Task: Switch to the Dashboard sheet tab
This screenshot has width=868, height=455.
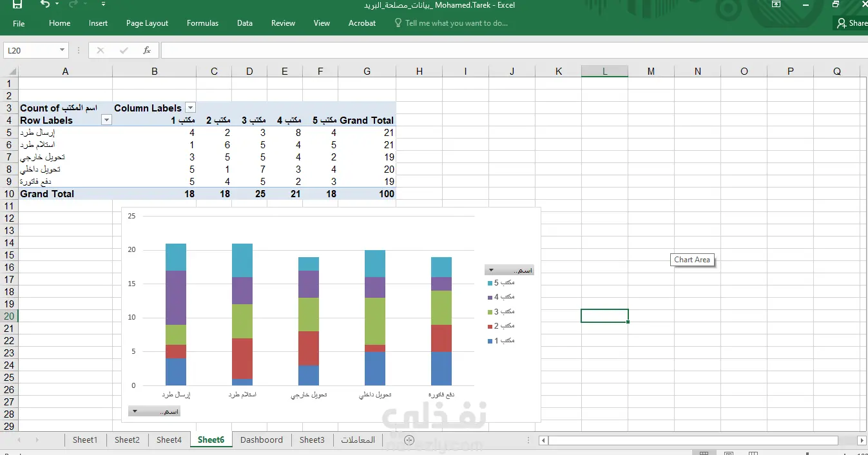Action: point(262,440)
